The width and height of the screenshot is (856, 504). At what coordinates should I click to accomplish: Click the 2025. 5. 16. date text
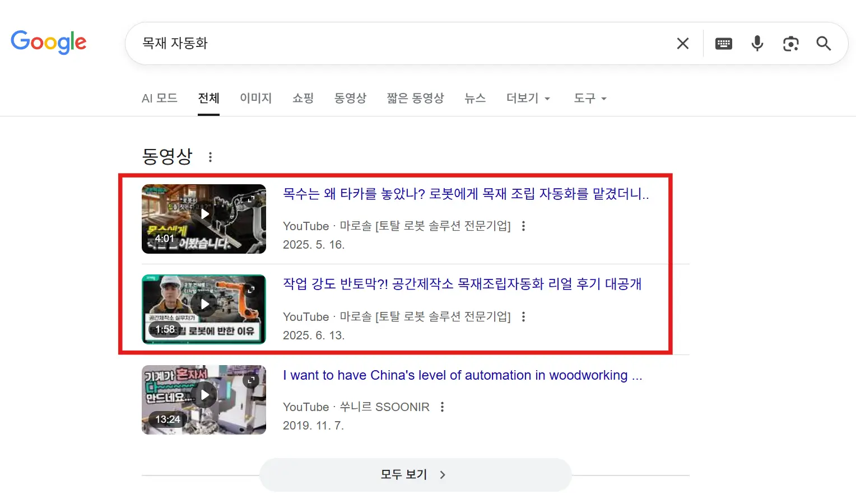(314, 245)
